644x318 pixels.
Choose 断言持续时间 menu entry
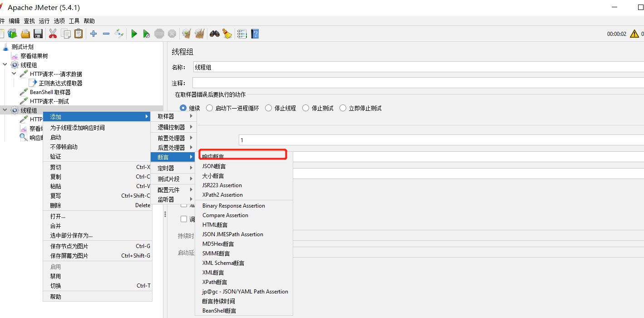244,301
